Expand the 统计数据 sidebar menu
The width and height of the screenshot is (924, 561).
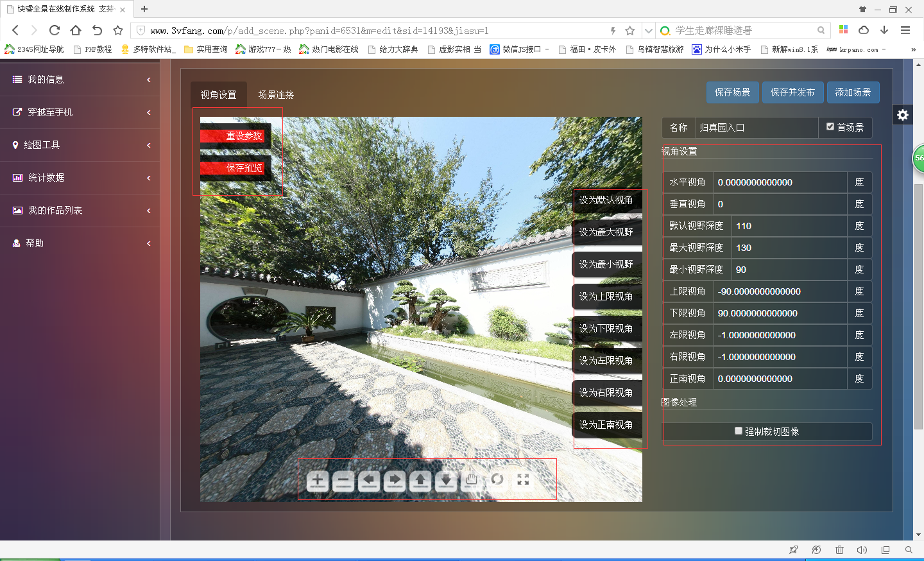click(80, 178)
